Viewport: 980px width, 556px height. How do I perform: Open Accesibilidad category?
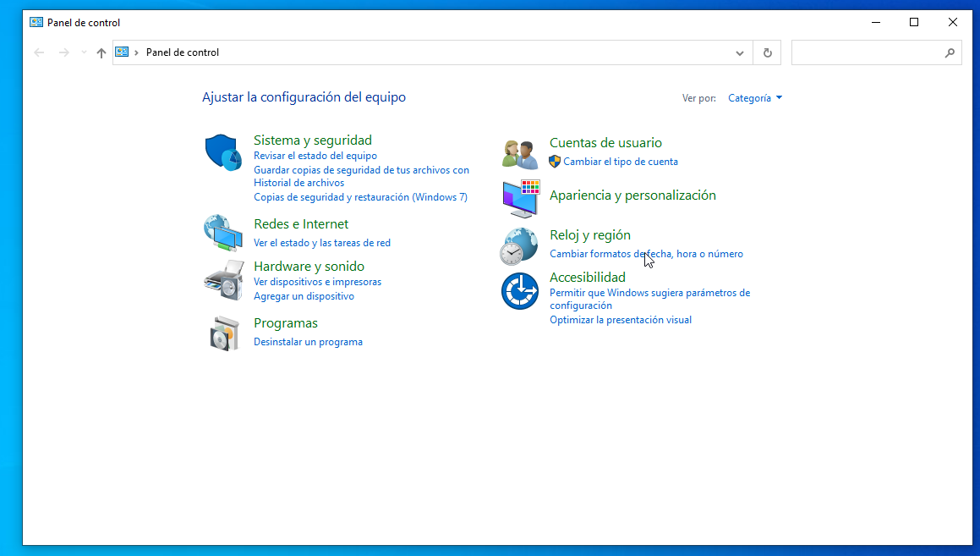pos(588,277)
